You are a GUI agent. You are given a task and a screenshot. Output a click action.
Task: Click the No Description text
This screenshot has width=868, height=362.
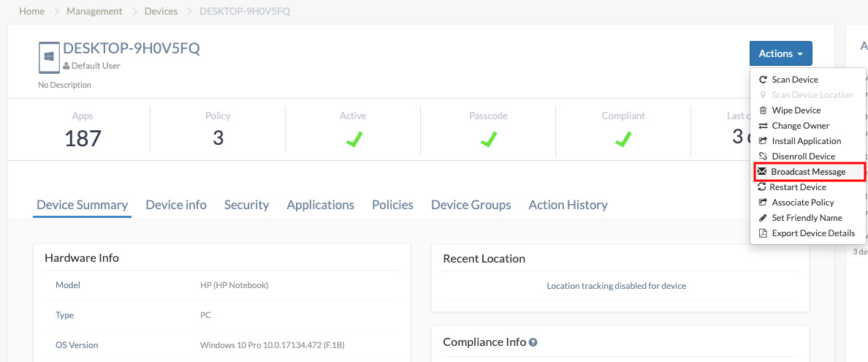[65, 86]
